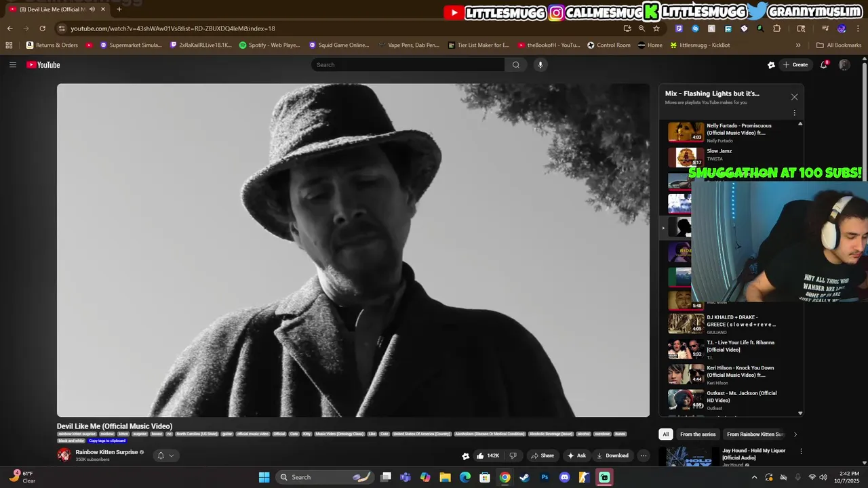Expand channel notification bell dropdown
The height and width of the screenshot is (488, 868).
[x=166, y=455]
